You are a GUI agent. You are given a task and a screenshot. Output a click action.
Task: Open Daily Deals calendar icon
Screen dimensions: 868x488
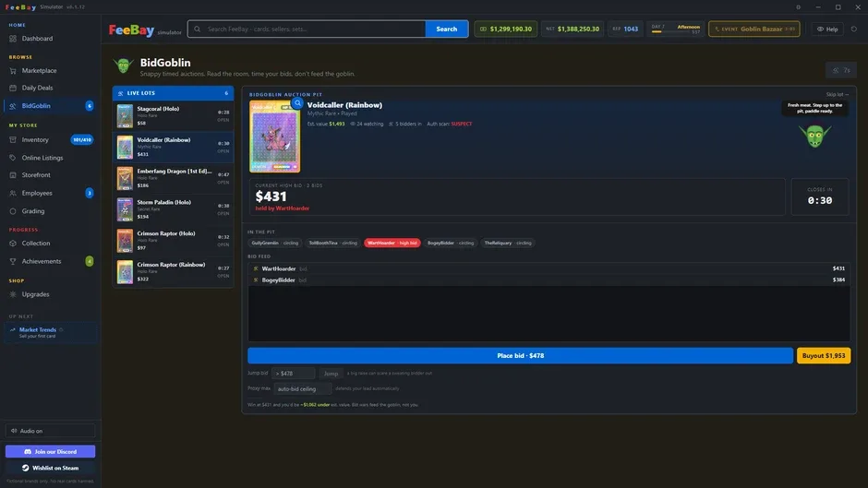13,88
